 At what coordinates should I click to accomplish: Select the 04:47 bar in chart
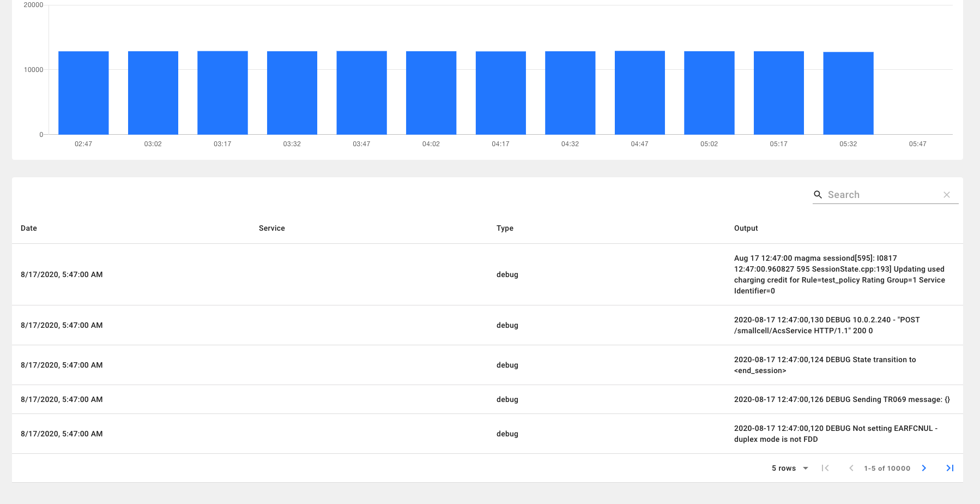click(640, 93)
